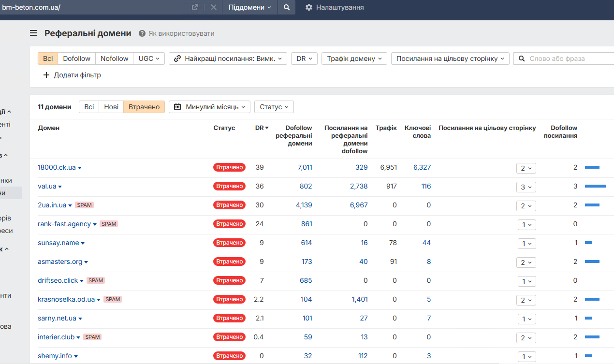Screen dimensions: 614x364
Task: Expand the Трафік домену filter dropdown
Action: (354, 58)
